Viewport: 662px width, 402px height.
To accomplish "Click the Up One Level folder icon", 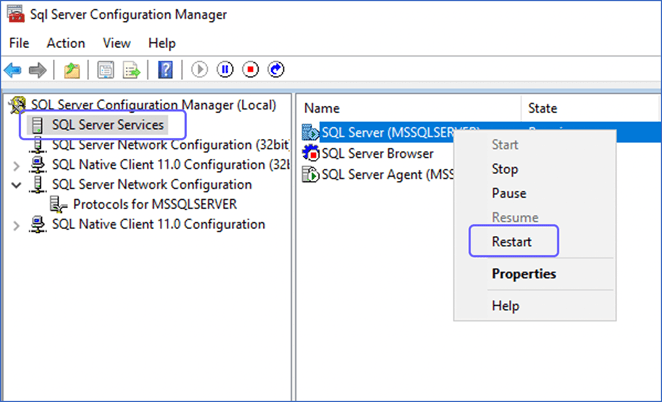I will [72, 70].
